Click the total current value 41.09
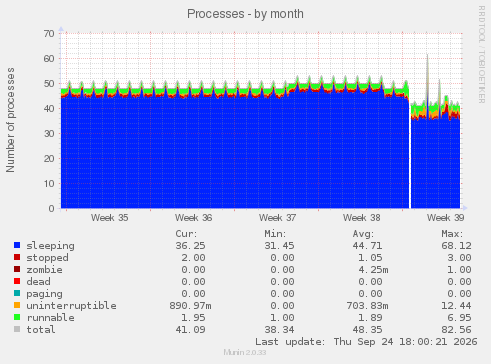Screen dimensions: 491x364 tap(190, 330)
